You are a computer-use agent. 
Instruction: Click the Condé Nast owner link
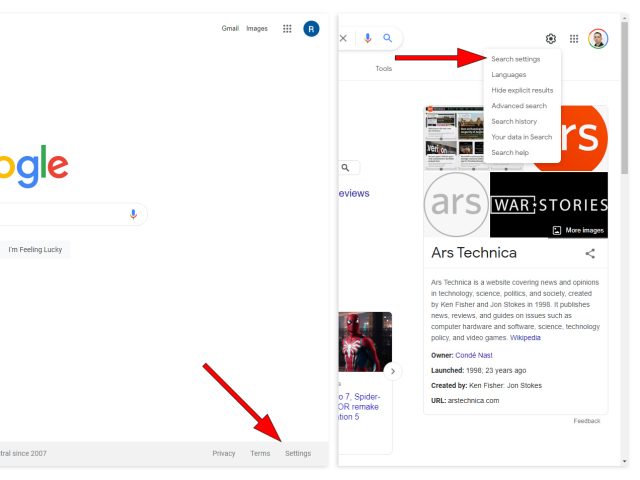pos(475,355)
